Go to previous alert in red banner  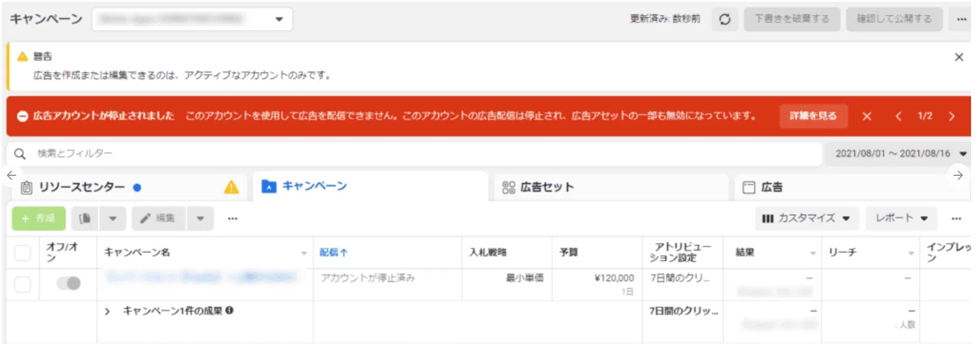(x=898, y=116)
